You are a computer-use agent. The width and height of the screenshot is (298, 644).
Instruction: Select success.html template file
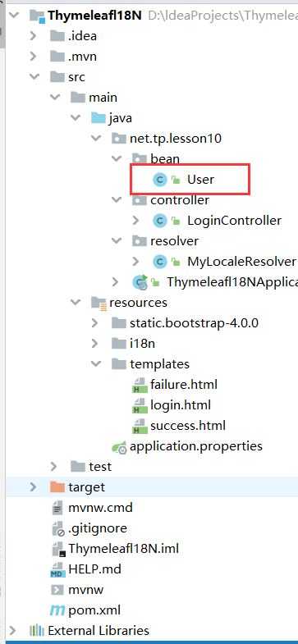(x=188, y=426)
